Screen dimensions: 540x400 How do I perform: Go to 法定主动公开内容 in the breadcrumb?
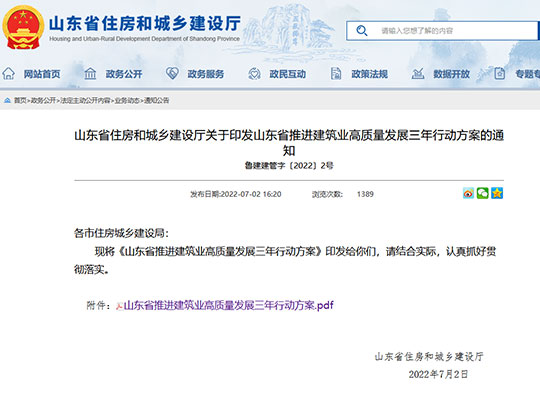coord(85,100)
